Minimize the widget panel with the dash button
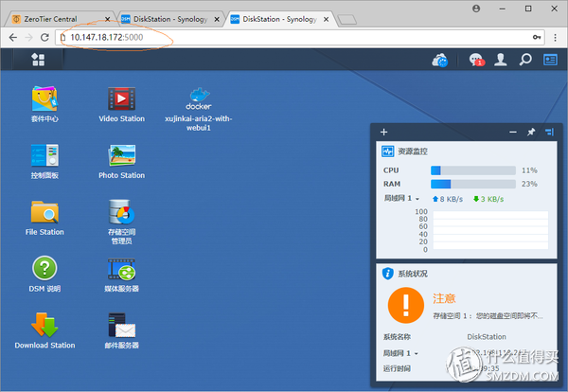 513,132
